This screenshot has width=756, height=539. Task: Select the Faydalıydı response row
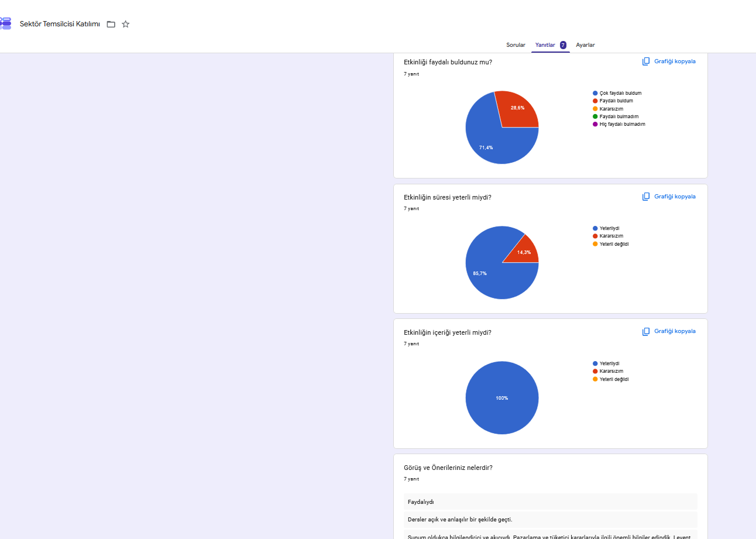tap(551, 502)
